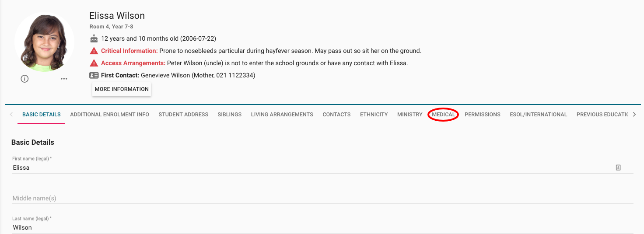Open the Medical tab
Viewport: 644px width, 234px height.
443,115
